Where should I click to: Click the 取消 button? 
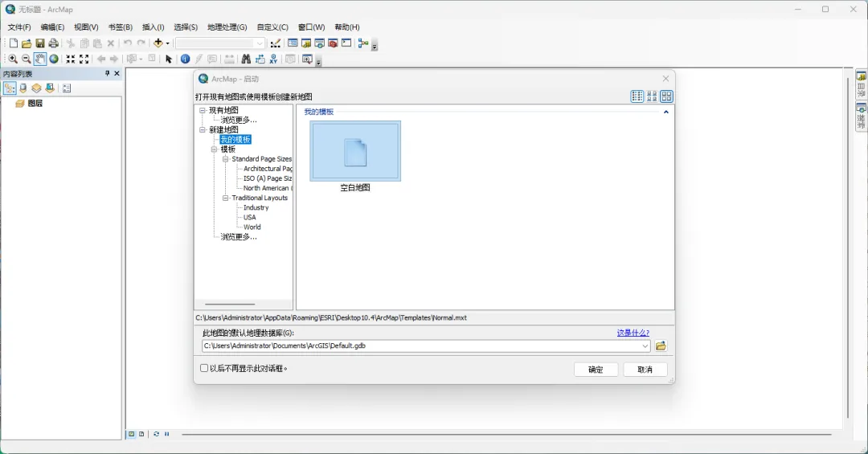(645, 370)
